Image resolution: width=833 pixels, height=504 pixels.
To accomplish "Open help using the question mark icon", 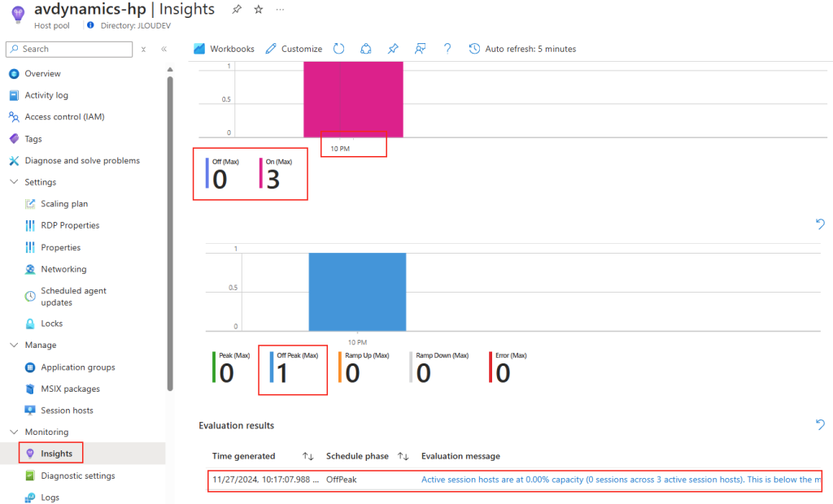I will tap(447, 49).
